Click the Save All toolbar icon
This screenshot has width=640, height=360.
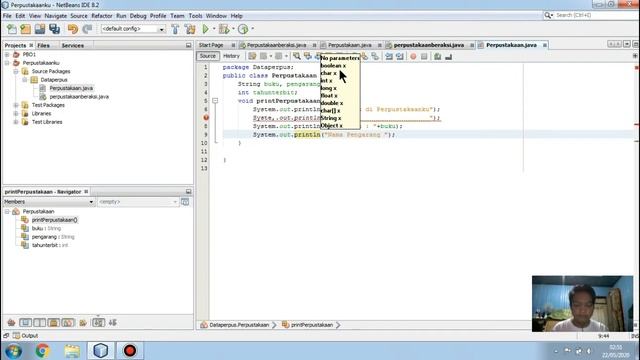tap(54, 29)
